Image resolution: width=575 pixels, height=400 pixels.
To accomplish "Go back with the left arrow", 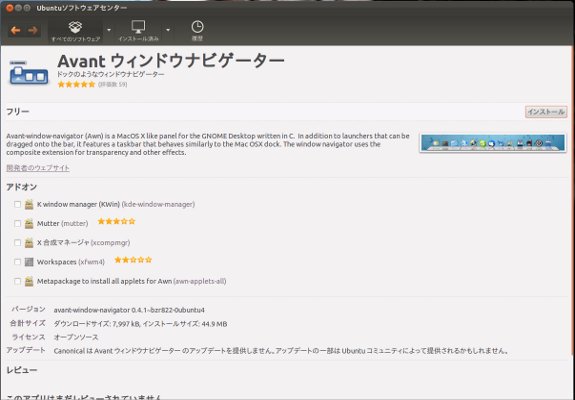I will click(x=15, y=30).
